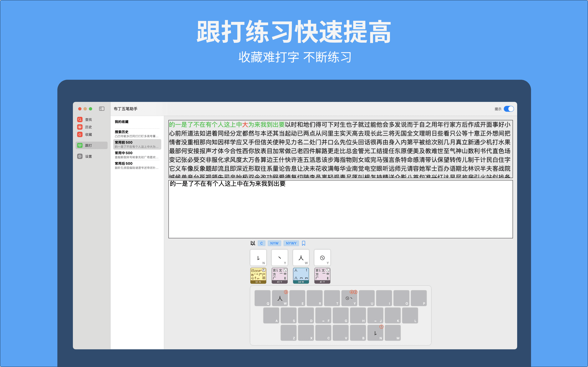This screenshot has height=367, width=588.
Task: Select 搜索历史 list entry
Action: coord(137,134)
